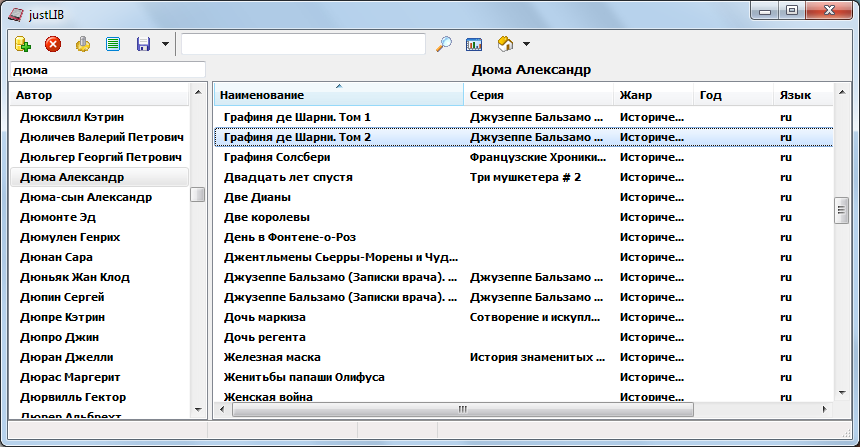Click the blue list view icon
This screenshot has width=860, height=447.
point(113,44)
